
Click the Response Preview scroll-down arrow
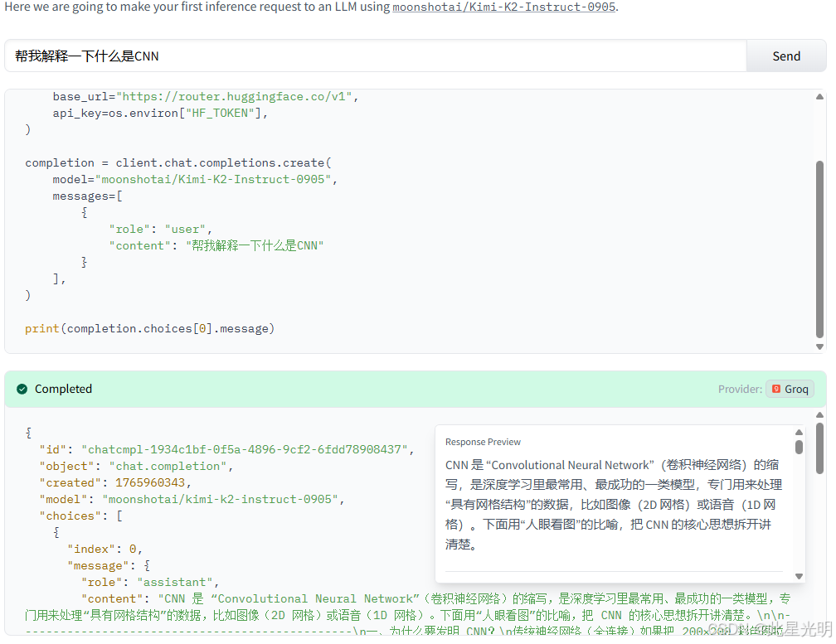click(x=799, y=576)
